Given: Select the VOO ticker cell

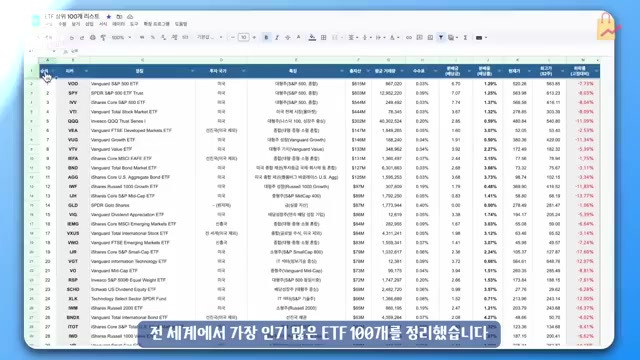Looking at the screenshot, I should (73, 84).
